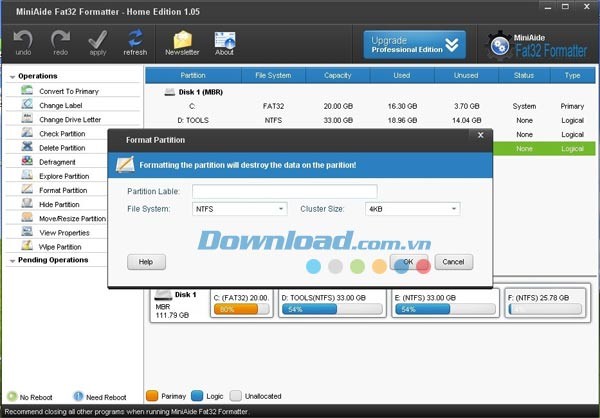Select Wipe Partition in the sidebar
Image resolution: width=600 pixels, height=418 pixels.
(61, 246)
